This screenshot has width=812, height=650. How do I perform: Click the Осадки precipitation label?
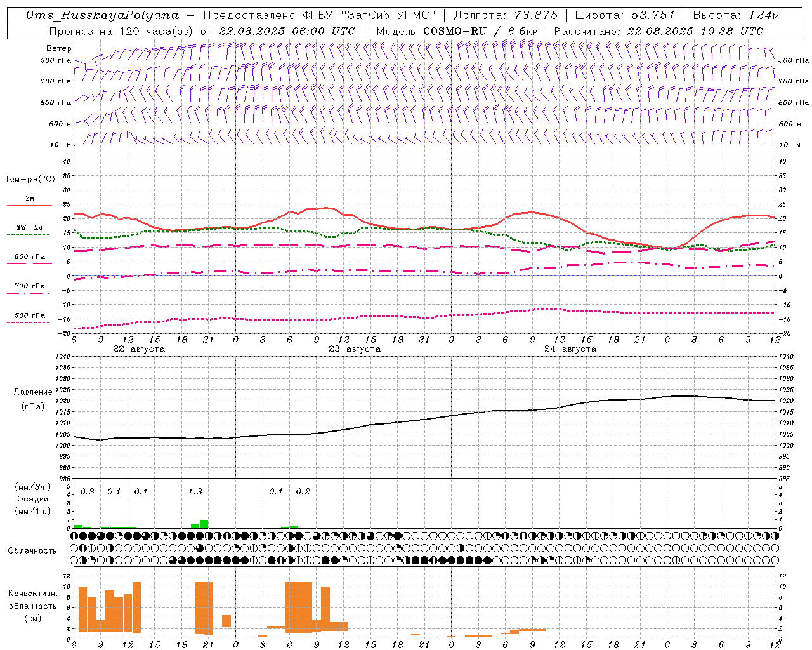[x=32, y=499]
